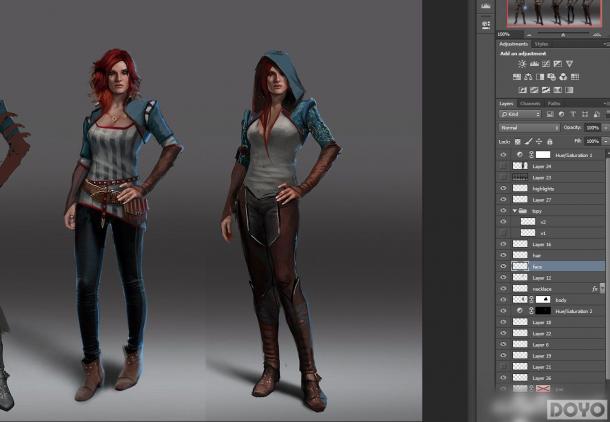Screen dimensions: 610x422
Task: Add an Exposure adjustment
Action: [557, 64]
